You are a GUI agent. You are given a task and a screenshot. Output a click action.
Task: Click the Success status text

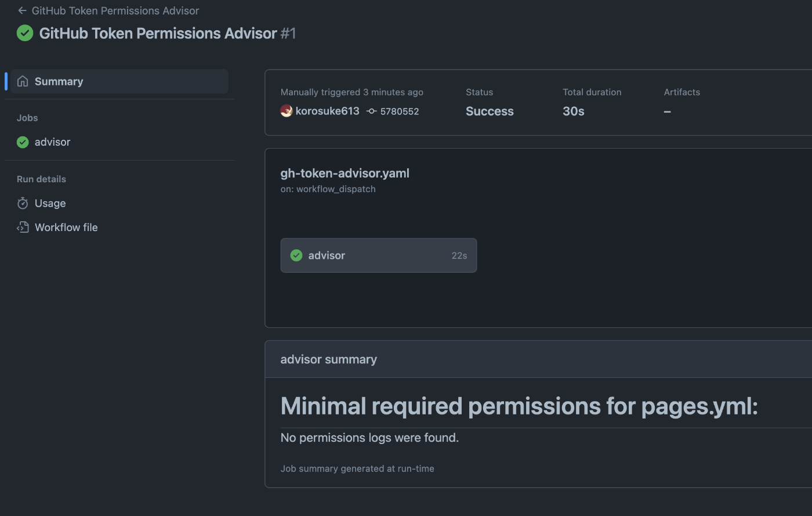[x=490, y=111]
